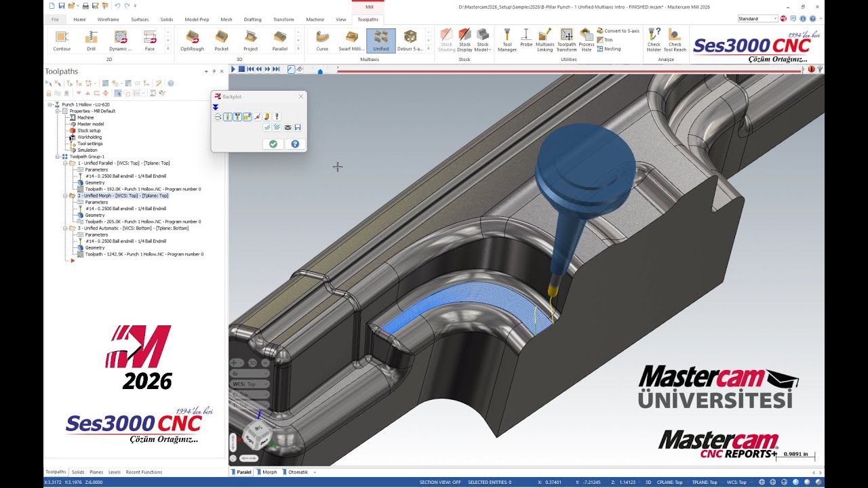868x488 pixels.
Task: Toggle Stock Display in ribbon
Action: click(465, 41)
